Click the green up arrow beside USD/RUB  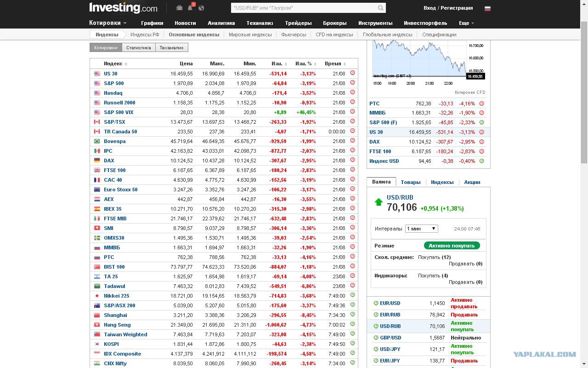pos(379,202)
